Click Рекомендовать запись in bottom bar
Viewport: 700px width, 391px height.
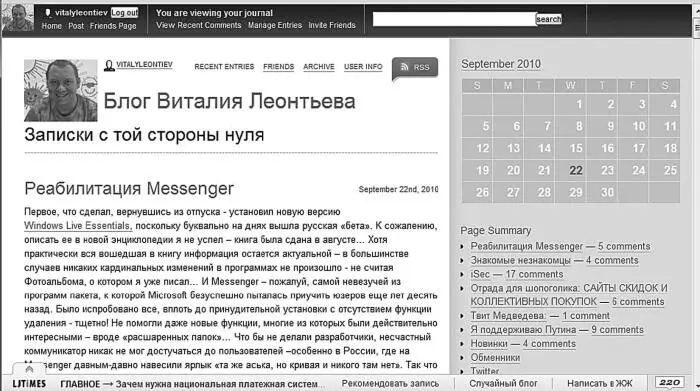point(390,383)
